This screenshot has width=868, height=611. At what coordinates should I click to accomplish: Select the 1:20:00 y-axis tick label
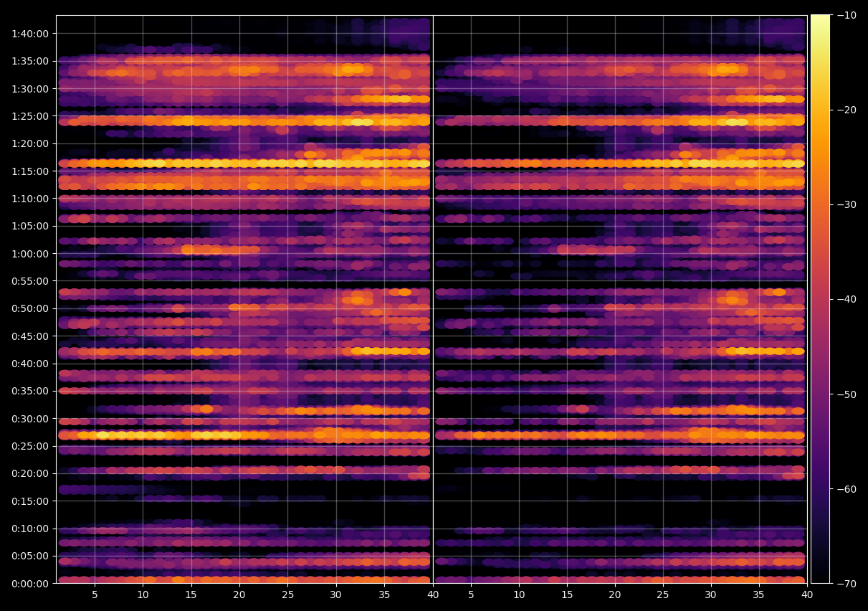(x=29, y=143)
